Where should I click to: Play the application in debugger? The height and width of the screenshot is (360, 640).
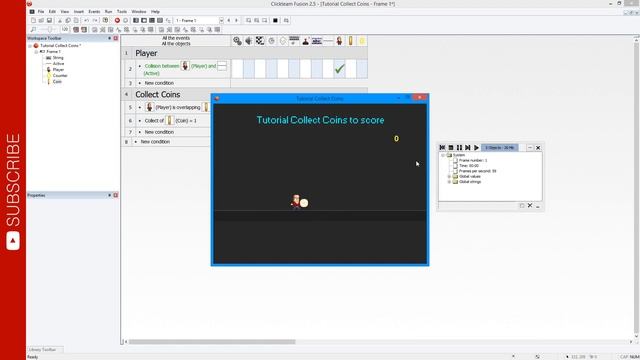476,147
